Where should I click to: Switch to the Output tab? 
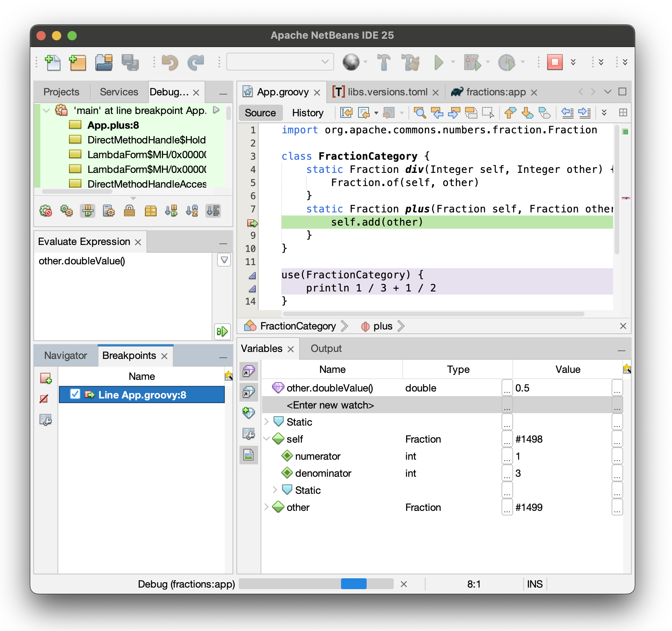pyautogui.click(x=326, y=348)
